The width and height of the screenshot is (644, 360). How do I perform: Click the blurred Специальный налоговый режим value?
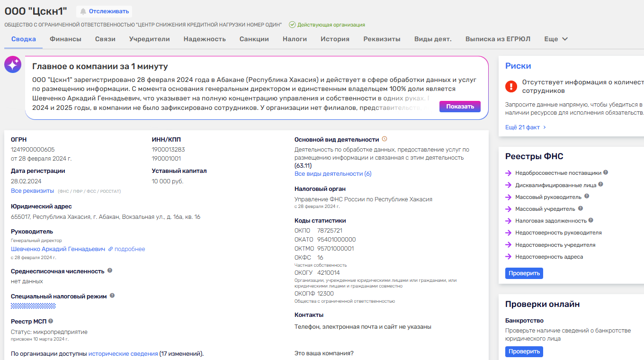pos(33,306)
